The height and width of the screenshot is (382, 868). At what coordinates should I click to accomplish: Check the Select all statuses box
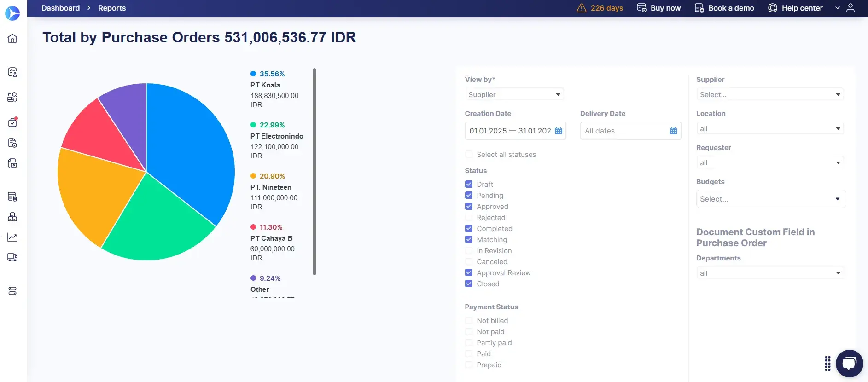[469, 154]
